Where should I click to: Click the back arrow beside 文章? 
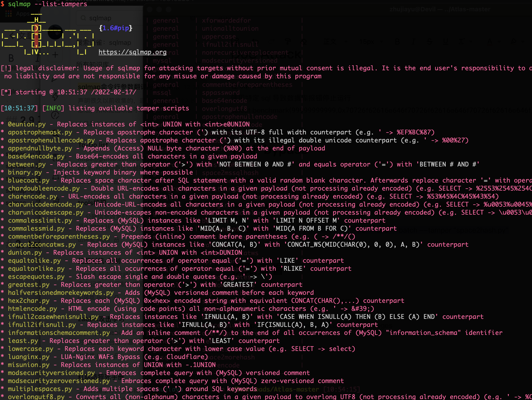(12, 36)
